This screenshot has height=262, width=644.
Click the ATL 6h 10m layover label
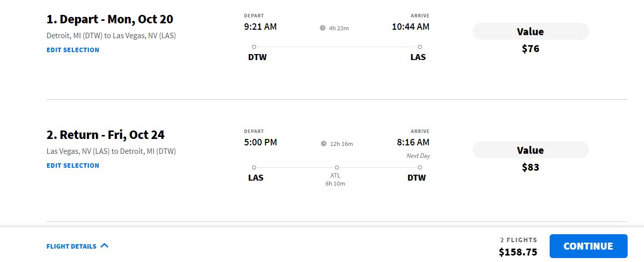pyautogui.click(x=335, y=180)
